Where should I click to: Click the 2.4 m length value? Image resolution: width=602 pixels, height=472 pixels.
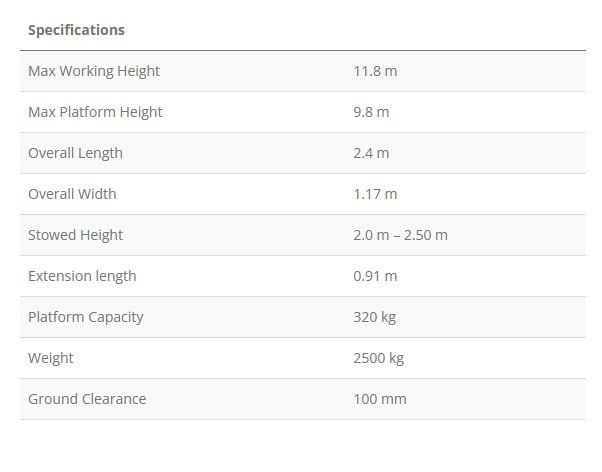click(x=371, y=153)
